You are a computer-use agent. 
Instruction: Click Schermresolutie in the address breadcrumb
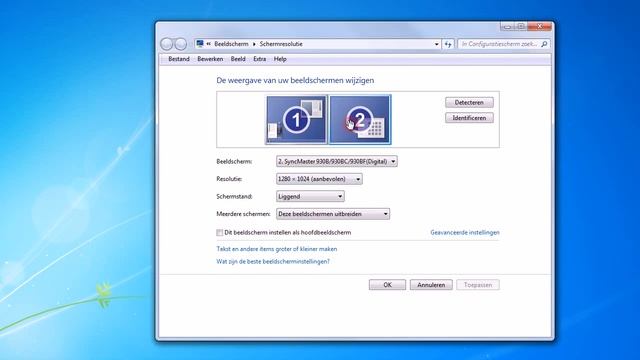point(281,44)
